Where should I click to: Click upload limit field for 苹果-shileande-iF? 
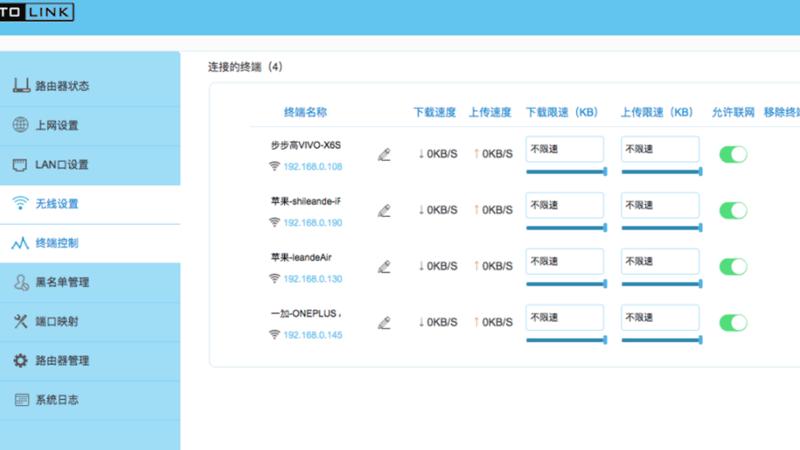coord(660,205)
